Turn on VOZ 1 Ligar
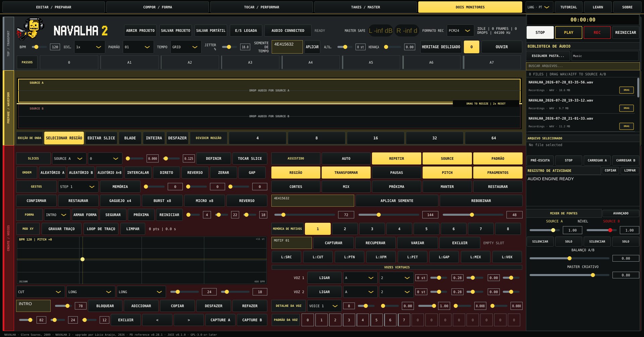Screen dimensions: 644x337 (324, 278)
